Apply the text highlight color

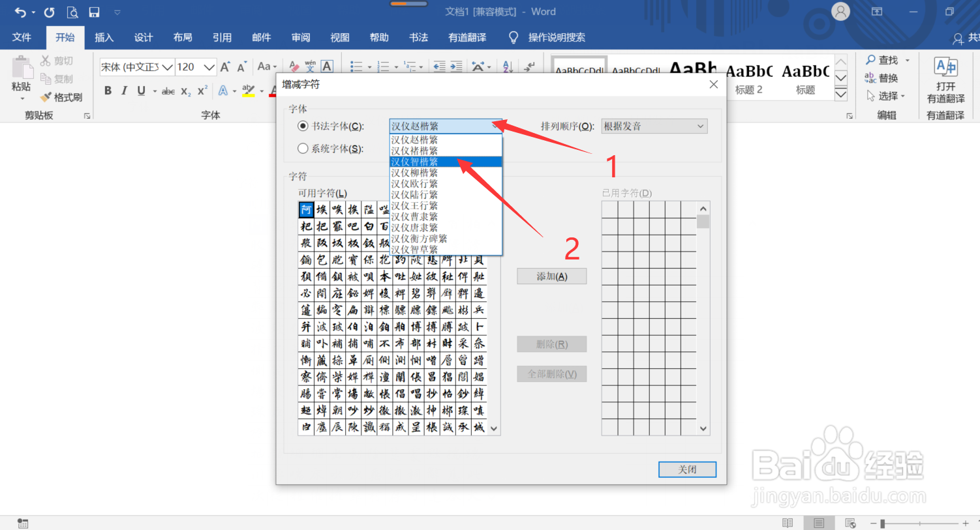click(248, 91)
